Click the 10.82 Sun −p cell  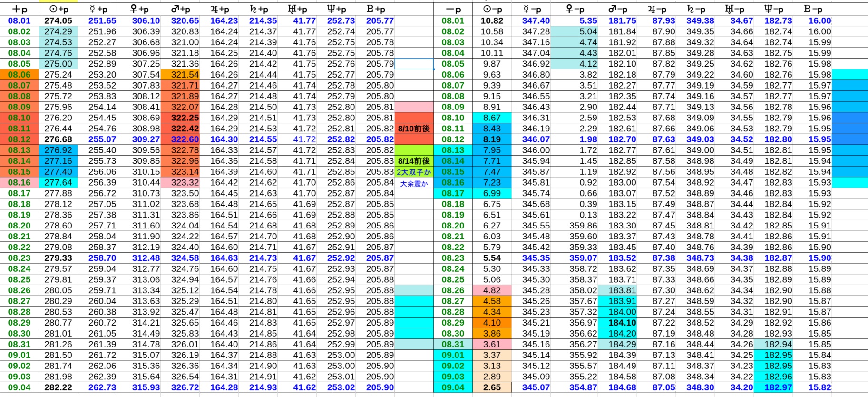point(492,21)
